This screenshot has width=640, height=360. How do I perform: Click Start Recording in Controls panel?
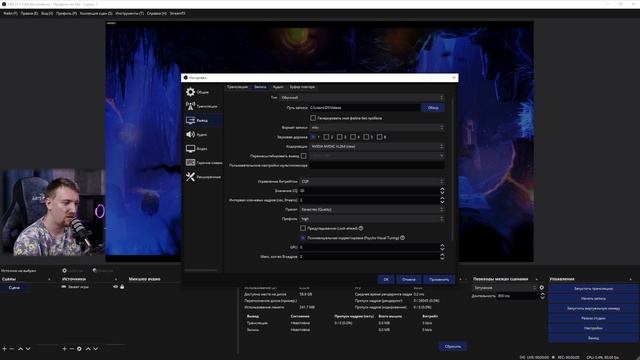pyautogui.click(x=593, y=298)
